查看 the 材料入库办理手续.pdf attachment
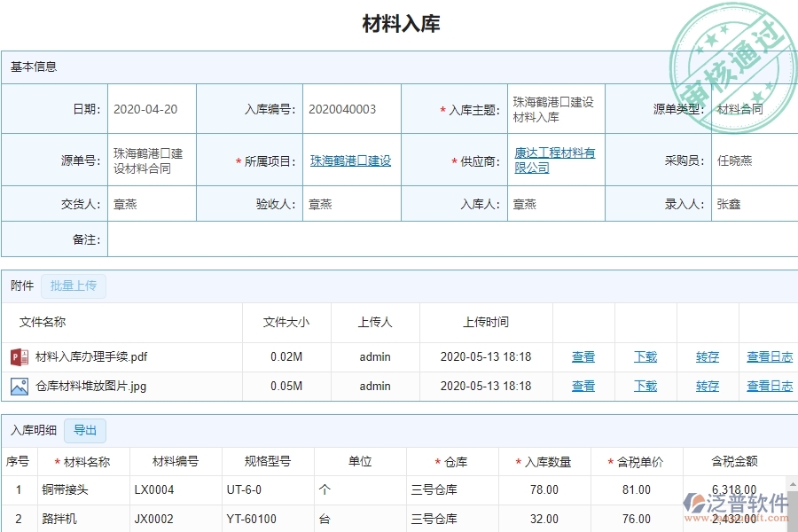The height and width of the screenshot is (532, 798). 583,356
